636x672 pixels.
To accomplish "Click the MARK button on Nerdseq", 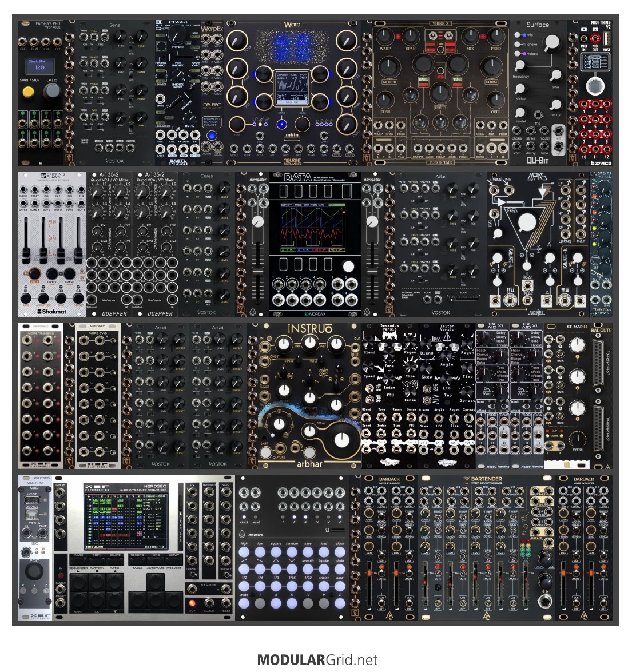I will click(78, 560).
